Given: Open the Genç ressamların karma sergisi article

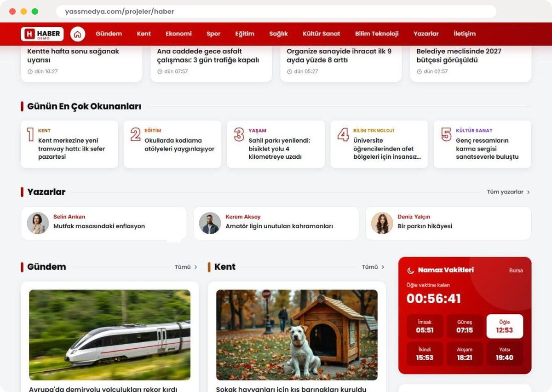Looking at the screenshot, I should [x=483, y=144].
